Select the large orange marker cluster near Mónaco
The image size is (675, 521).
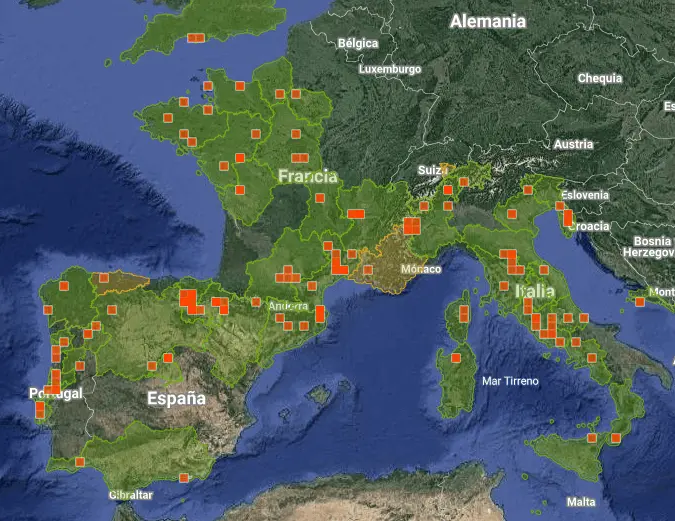(x=411, y=226)
